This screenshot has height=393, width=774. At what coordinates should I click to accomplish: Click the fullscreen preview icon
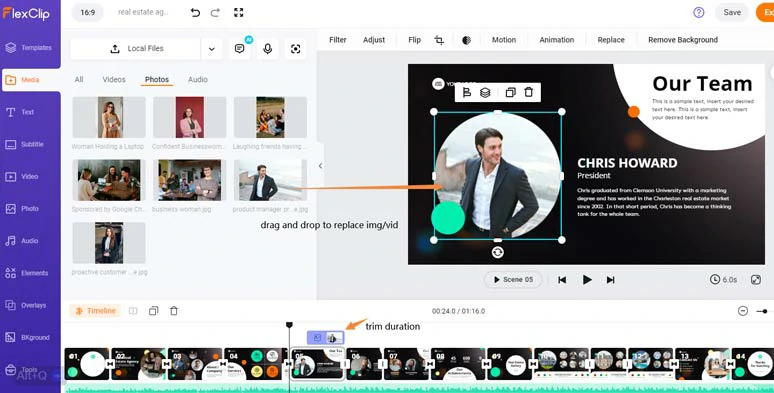[238, 13]
